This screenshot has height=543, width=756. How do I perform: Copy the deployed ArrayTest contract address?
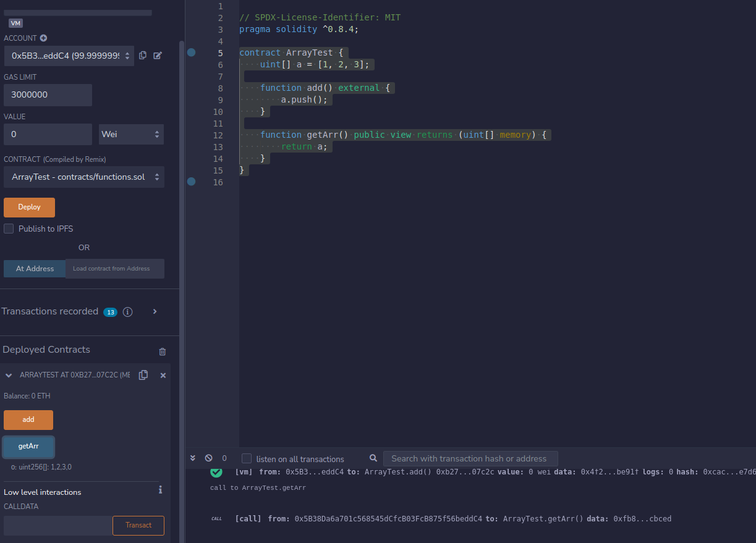143,374
